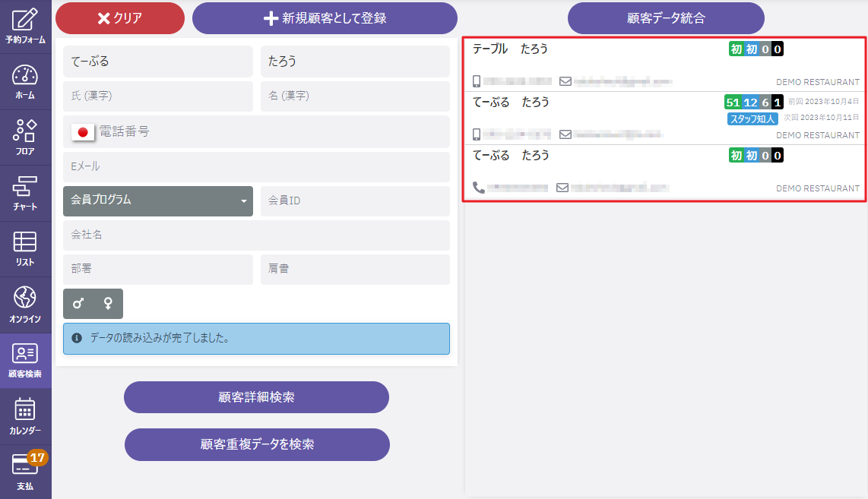
Task: Expand the 会員プログラム dropdown
Action: tap(158, 201)
